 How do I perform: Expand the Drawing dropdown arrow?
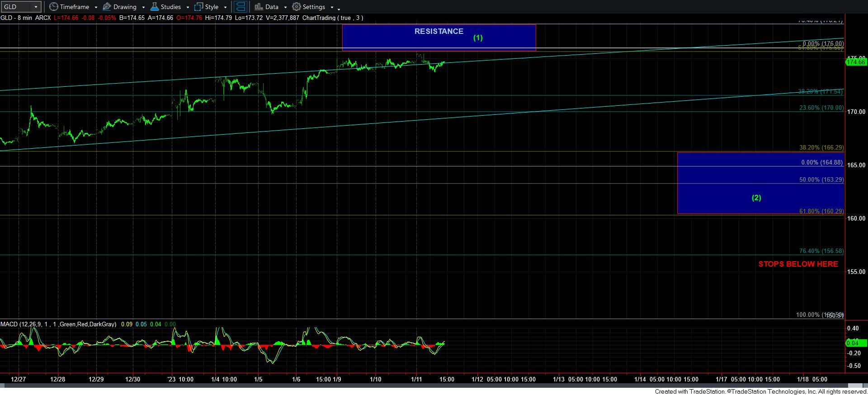point(143,7)
